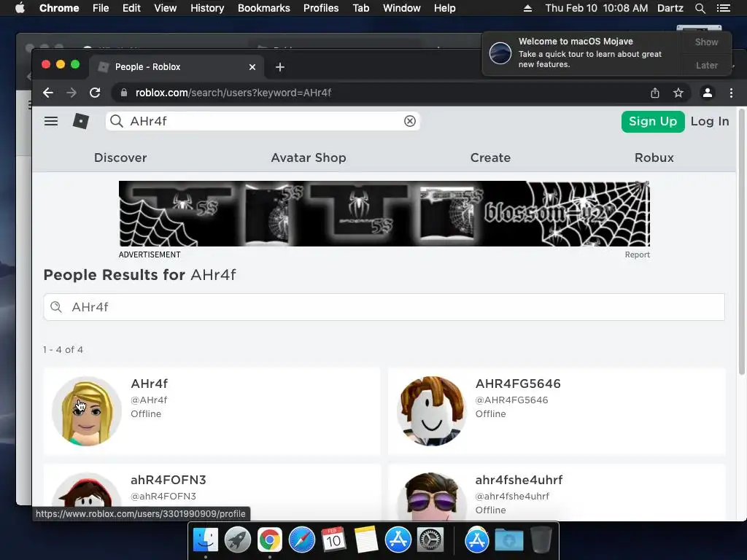
Task: Bookmark this page with the star icon
Action: pyautogui.click(x=678, y=93)
